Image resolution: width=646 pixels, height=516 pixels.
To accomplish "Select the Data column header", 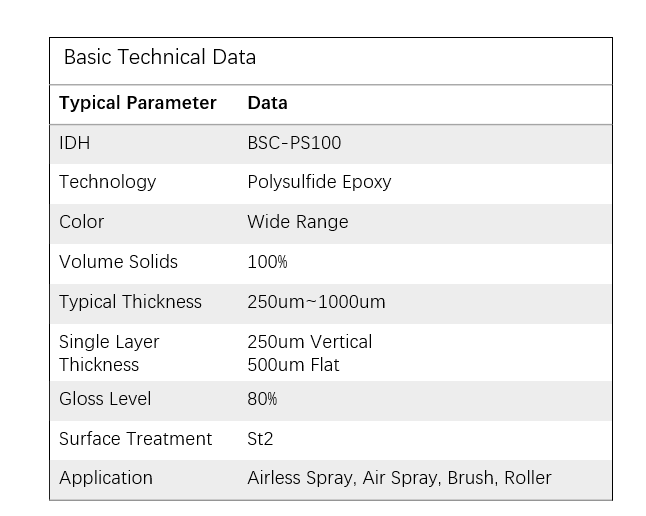I will click(267, 103).
